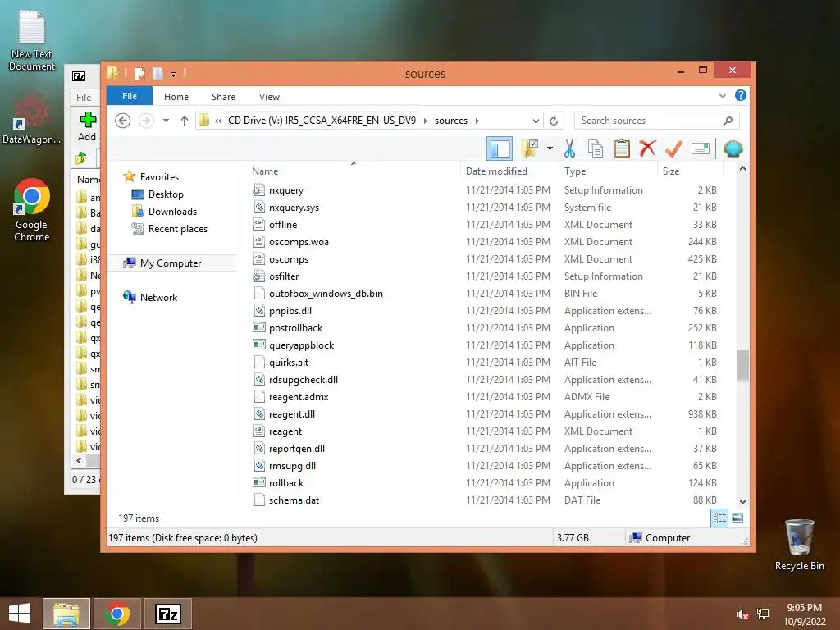Click the CD Drive (V:) breadcrumb segment
This screenshot has height=630, width=840.
click(322, 121)
